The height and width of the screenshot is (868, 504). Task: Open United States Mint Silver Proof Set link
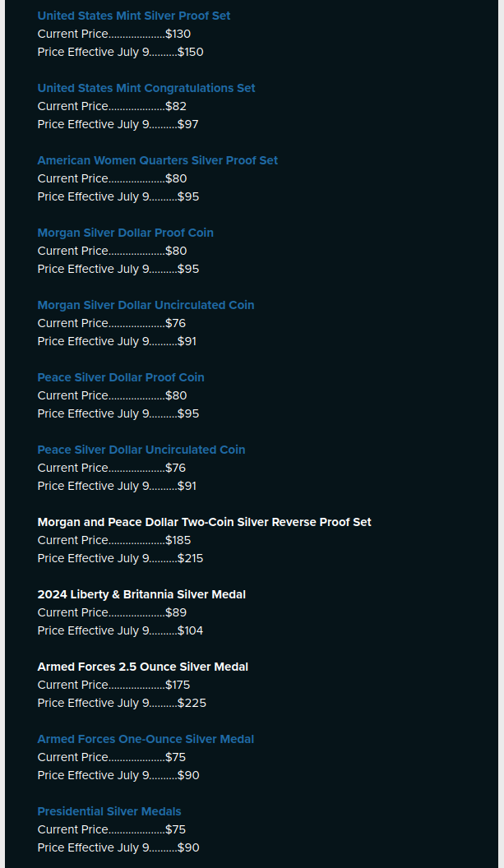point(133,16)
